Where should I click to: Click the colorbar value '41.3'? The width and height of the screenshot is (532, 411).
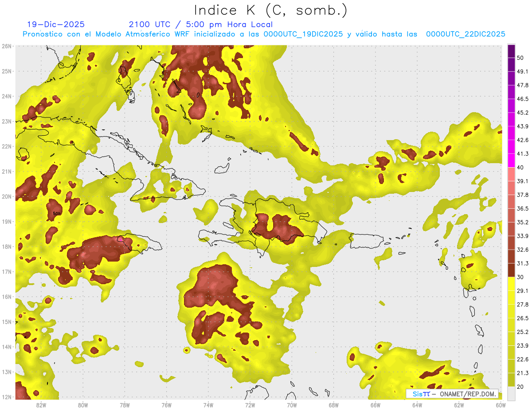point(523,154)
